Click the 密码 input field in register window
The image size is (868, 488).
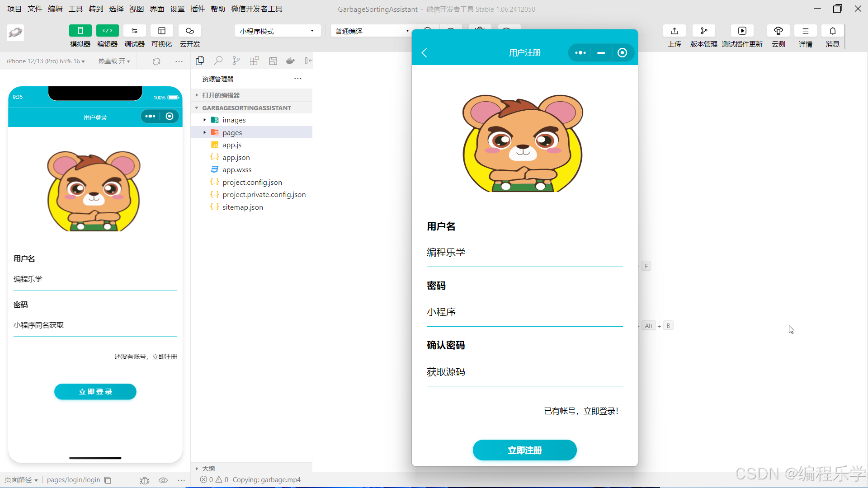(524, 312)
